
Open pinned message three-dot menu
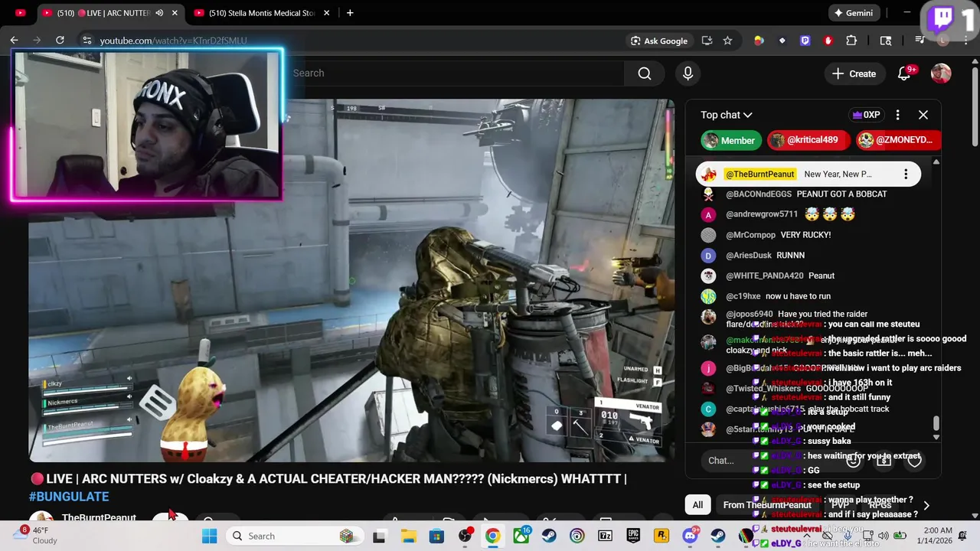pos(906,174)
